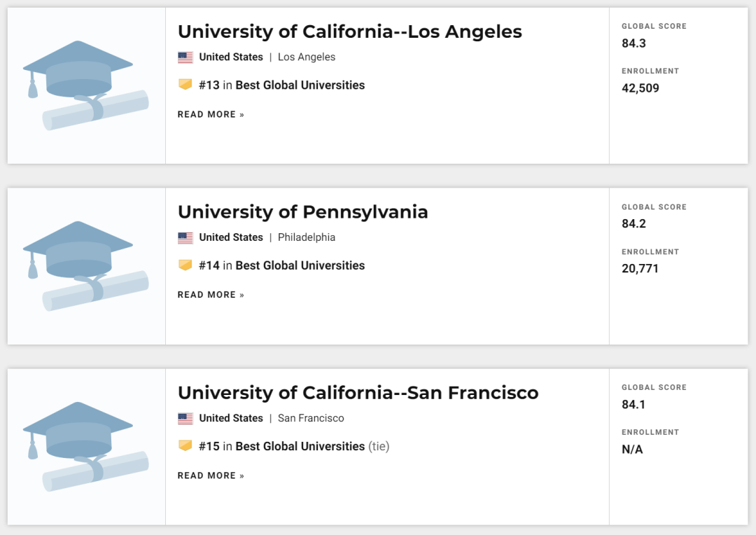
Task: Open the University of California--San Francisco title link
Action: tap(358, 393)
